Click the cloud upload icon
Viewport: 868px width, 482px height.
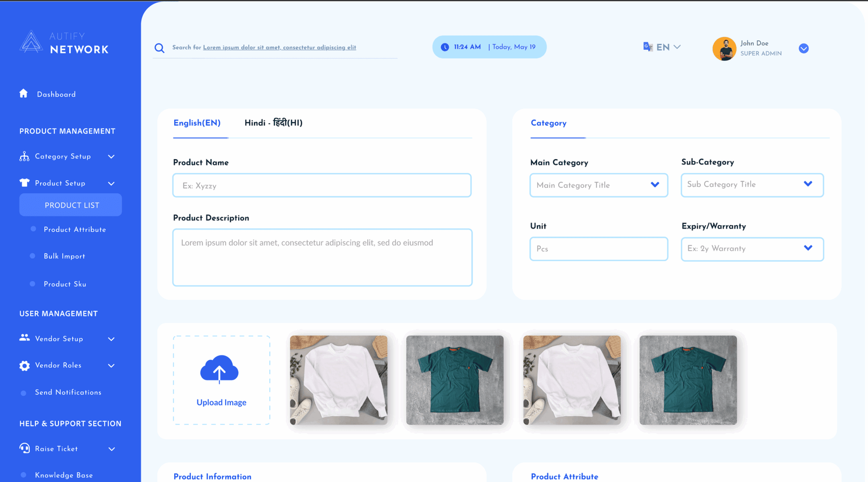(219, 370)
